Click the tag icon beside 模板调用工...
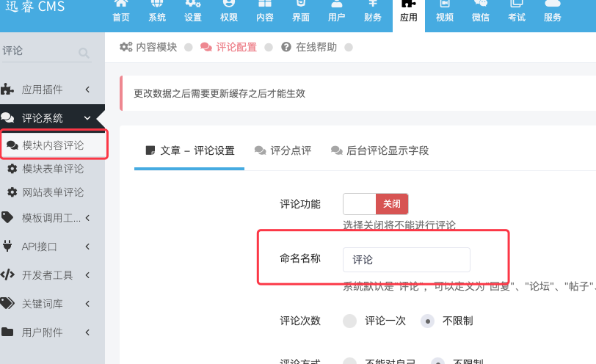This screenshot has width=596, height=364. 7,217
